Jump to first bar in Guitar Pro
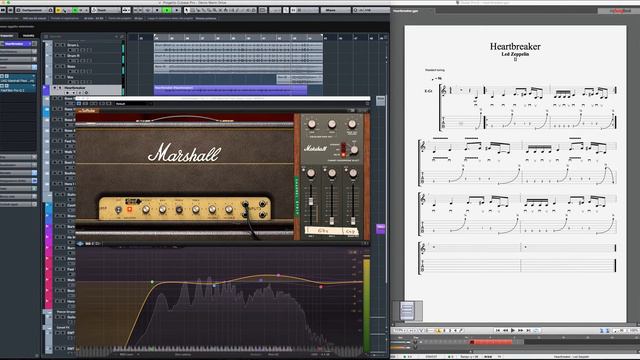This screenshot has height=360, width=640. (x=498, y=330)
